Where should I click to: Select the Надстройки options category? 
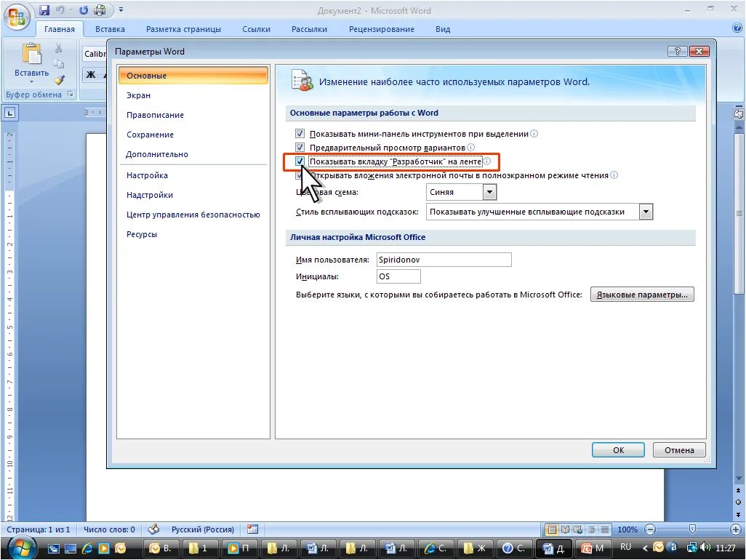193,195
